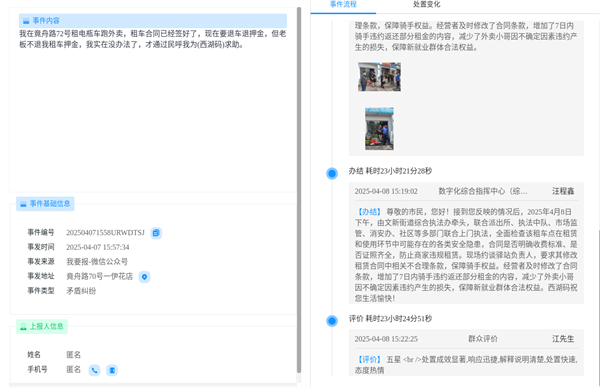Switch to the 处置变化 tab
Screen dimensions: 600x388
pos(427,5)
